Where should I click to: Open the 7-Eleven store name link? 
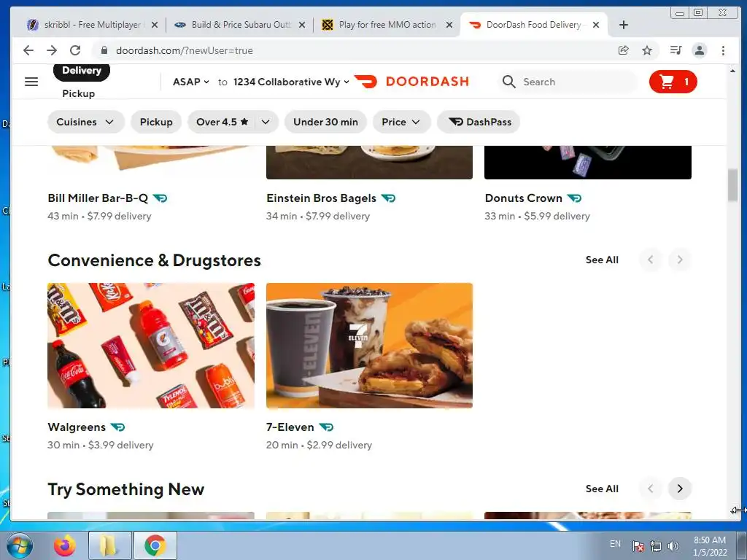[290, 427]
